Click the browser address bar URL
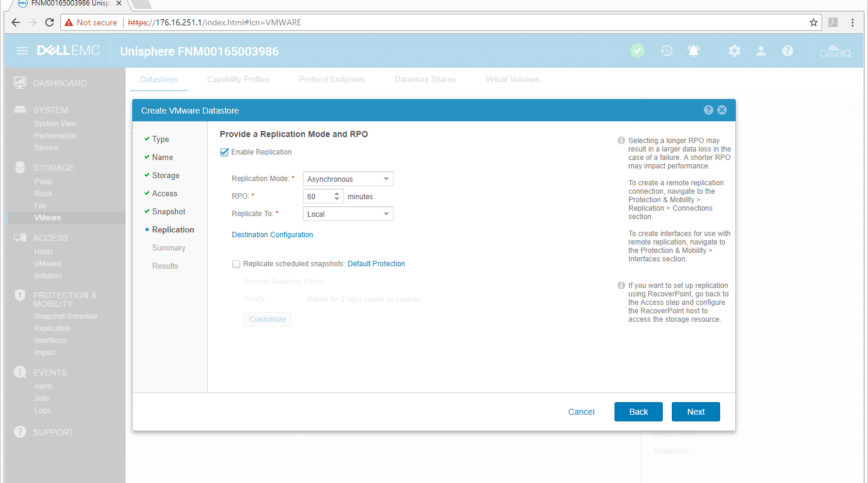The height and width of the screenshot is (483, 868). (214, 22)
